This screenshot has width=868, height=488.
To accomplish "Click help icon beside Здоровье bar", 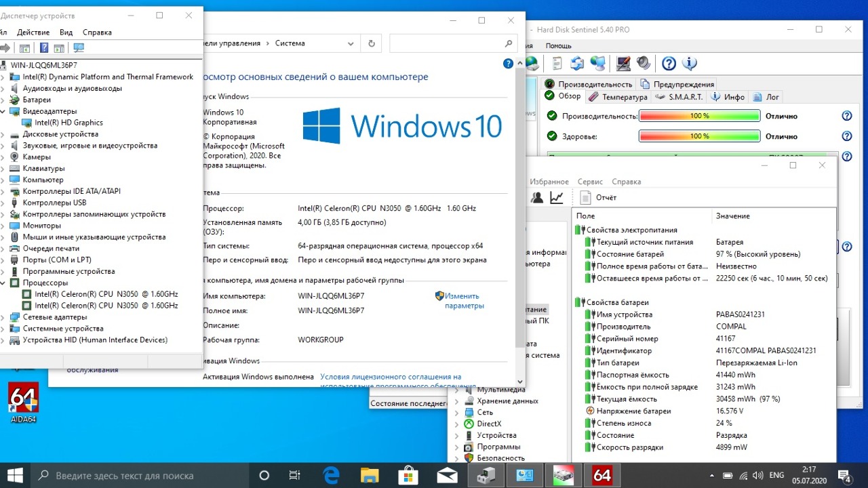I will coord(846,136).
